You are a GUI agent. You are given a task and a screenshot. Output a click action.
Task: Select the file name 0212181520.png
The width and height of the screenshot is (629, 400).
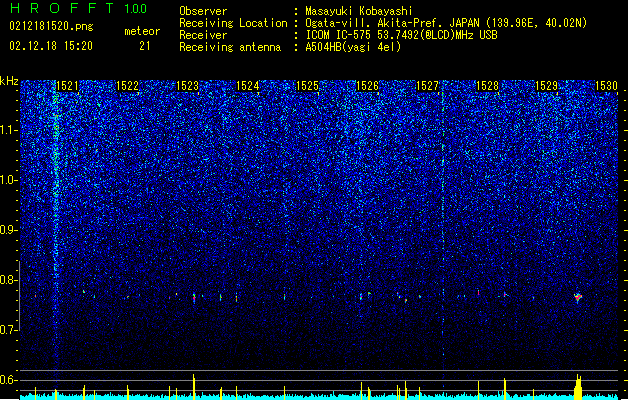[51, 26]
